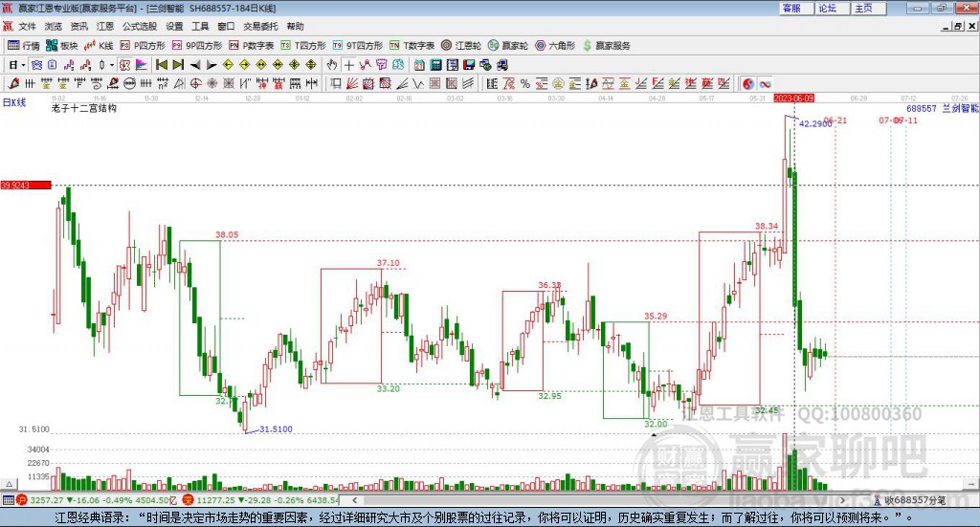This screenshot has height=527, width=980.
Task: Open the 江恩轮 Gann wheel tool
Action: pyautogui.click(x=461, y=46)
